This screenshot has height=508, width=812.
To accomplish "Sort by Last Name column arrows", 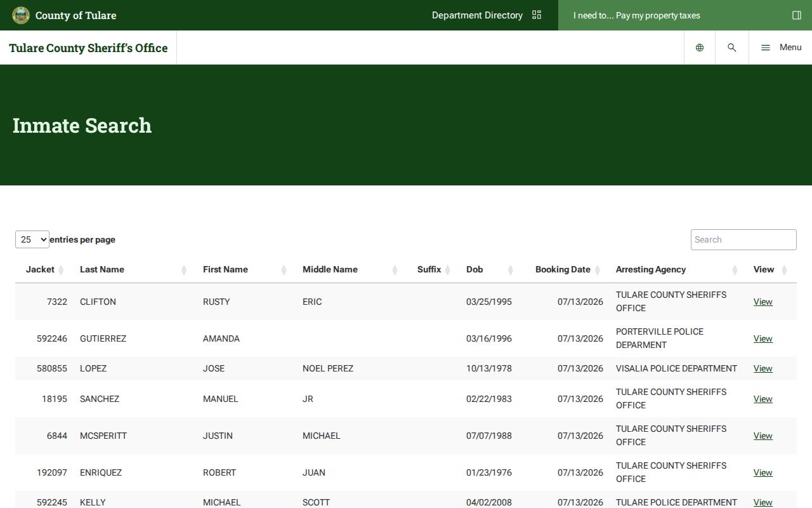I will tap(184, 270).
